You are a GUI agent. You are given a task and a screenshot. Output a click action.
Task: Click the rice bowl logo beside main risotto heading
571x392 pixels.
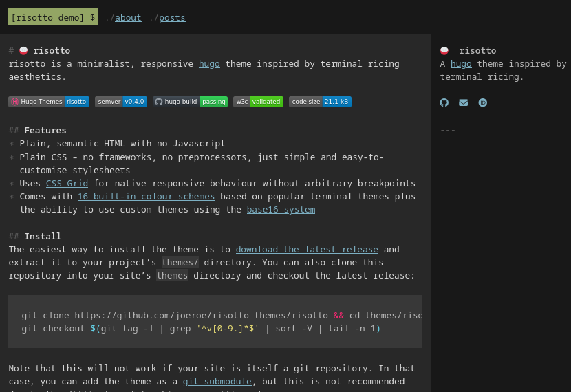pos(23,51)
